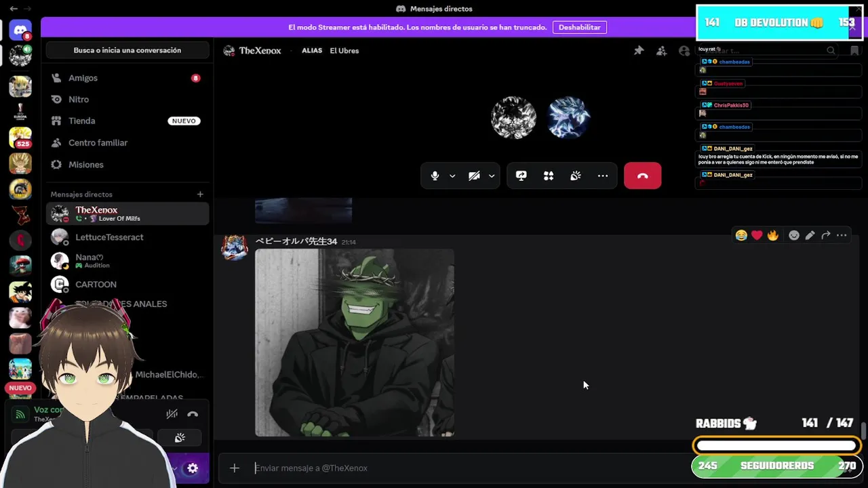Click the chat scrollbar thumb
This screenshot has height=488, width=868.
tap(863, 430)
